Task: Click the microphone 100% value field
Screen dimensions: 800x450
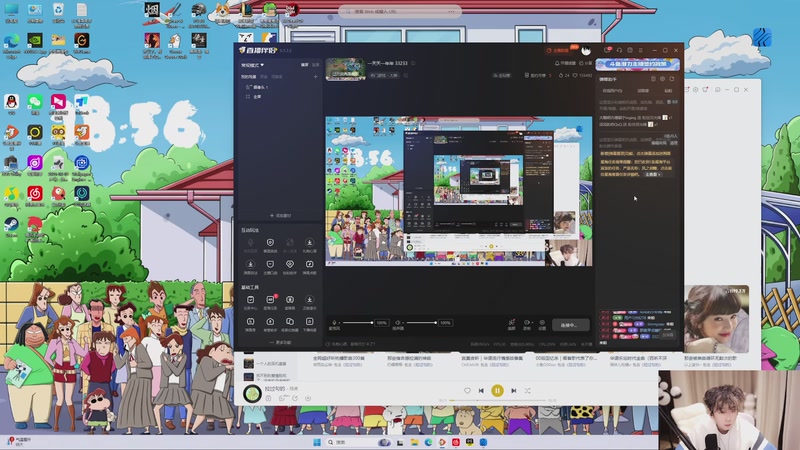Action: [381, 323]
